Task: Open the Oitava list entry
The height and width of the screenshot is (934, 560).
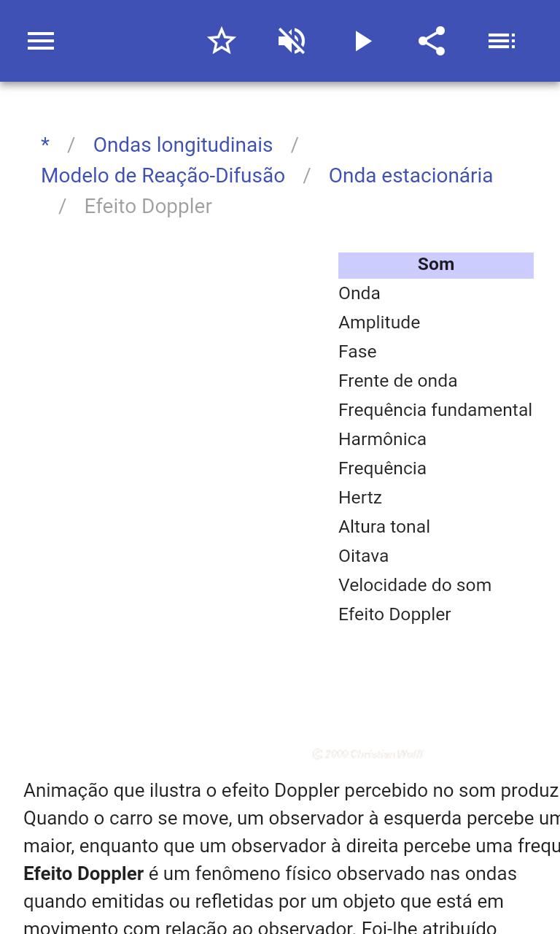Action: point(363,555)
